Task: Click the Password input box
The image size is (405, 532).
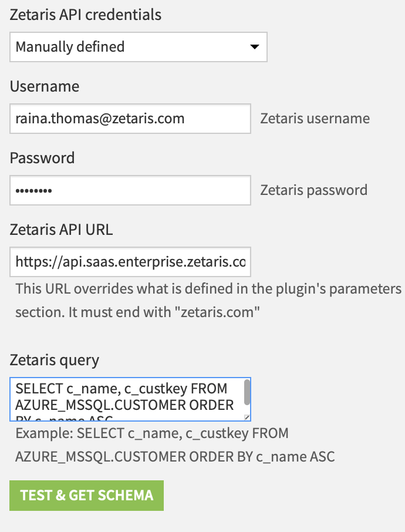Action: coord(129,190)
